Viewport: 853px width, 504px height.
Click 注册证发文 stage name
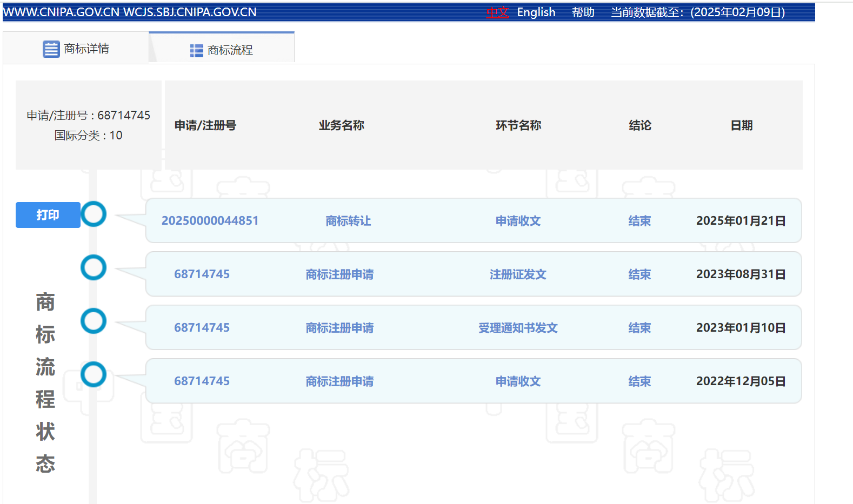click(518, 274)
